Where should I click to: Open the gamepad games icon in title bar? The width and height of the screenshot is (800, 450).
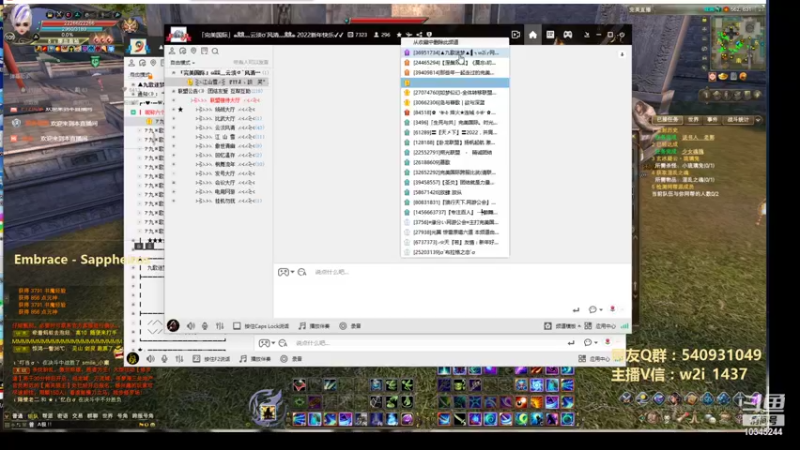pos(567,35)
